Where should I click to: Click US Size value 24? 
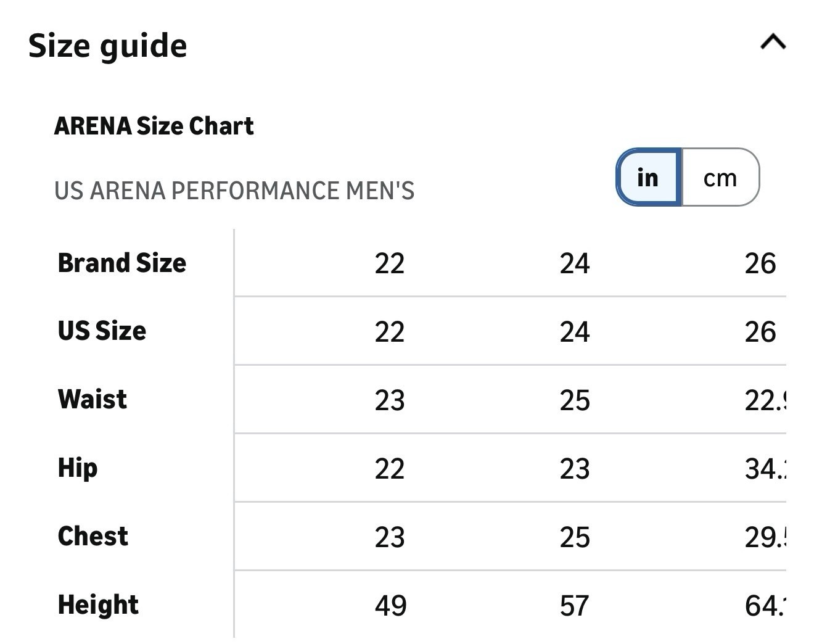[x=574, y=332]
